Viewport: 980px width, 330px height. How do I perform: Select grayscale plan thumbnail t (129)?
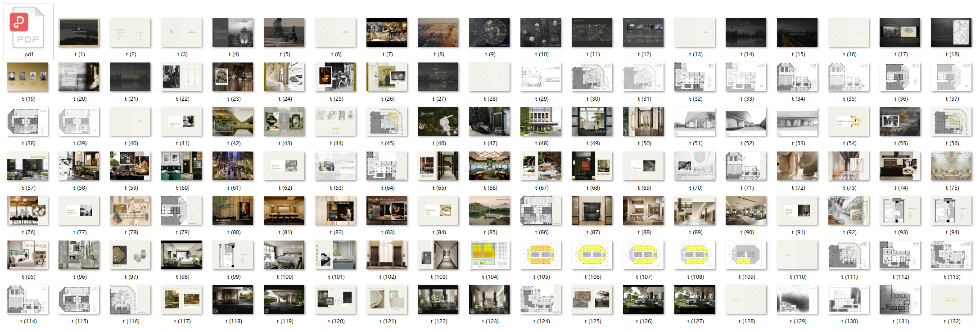pos(797,300)
